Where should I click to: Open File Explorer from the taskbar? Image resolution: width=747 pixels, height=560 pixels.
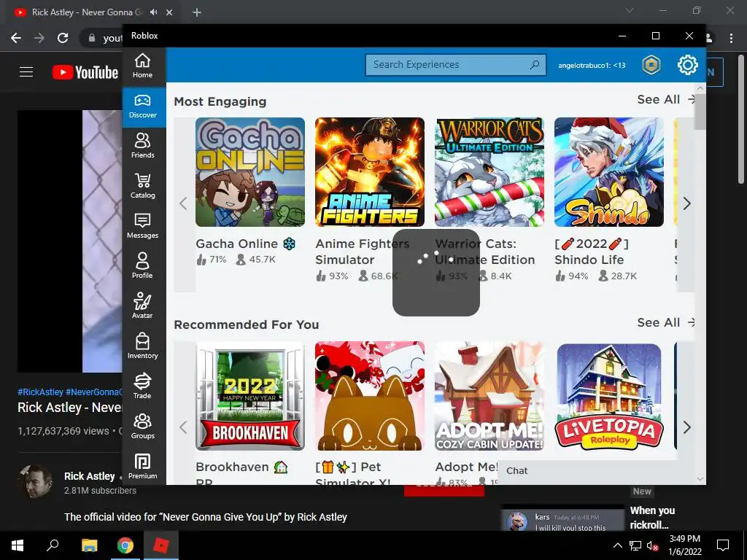(x=89, y=545)
